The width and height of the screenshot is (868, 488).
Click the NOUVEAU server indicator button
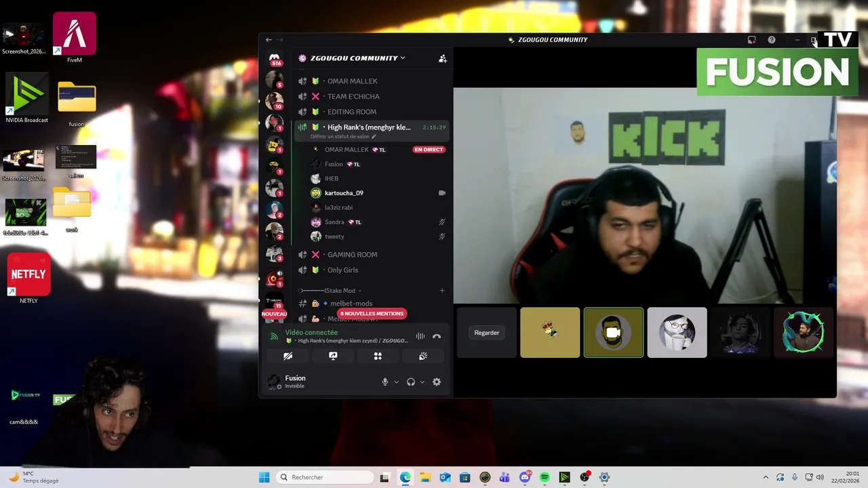coord(275,314)
